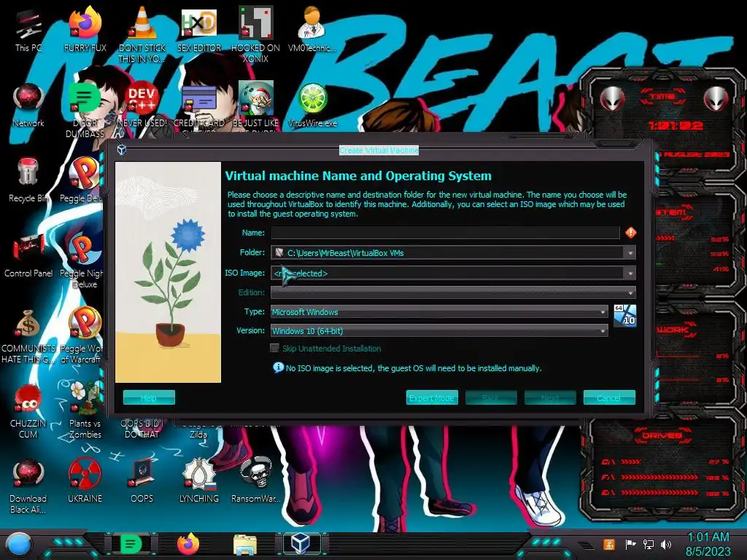Open the Recycle Bin icon
Screen dimensions: 747x560
pos(28,180)
